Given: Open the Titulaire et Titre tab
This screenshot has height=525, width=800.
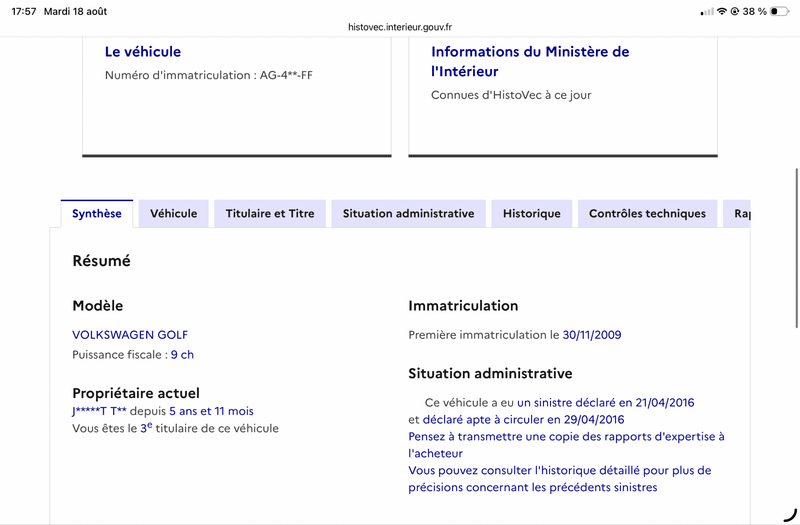Looking at the screenshot, I should (x=270, y=213).
